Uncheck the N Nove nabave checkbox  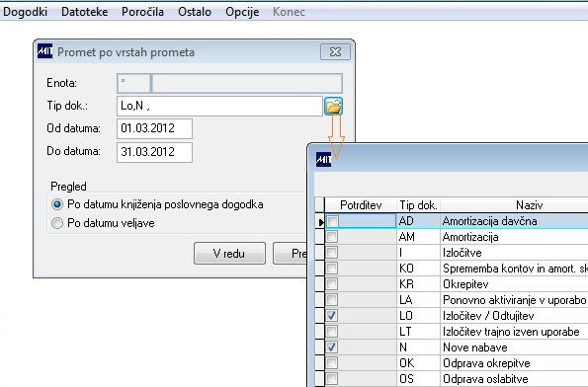click(x=332, y=347)
